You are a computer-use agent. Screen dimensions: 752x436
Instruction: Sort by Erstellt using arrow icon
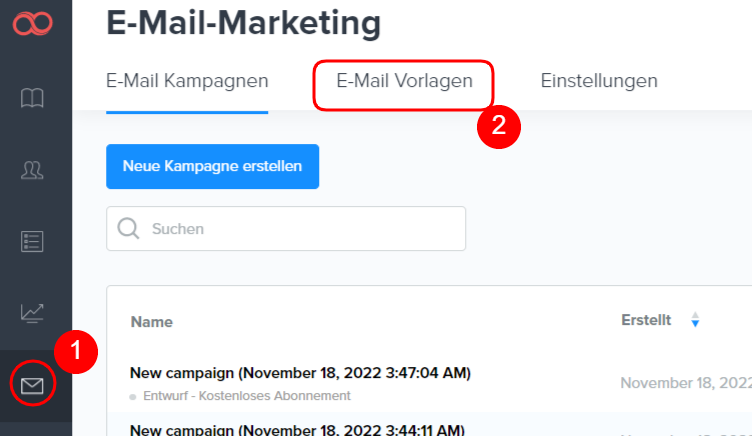coord(695,321)
